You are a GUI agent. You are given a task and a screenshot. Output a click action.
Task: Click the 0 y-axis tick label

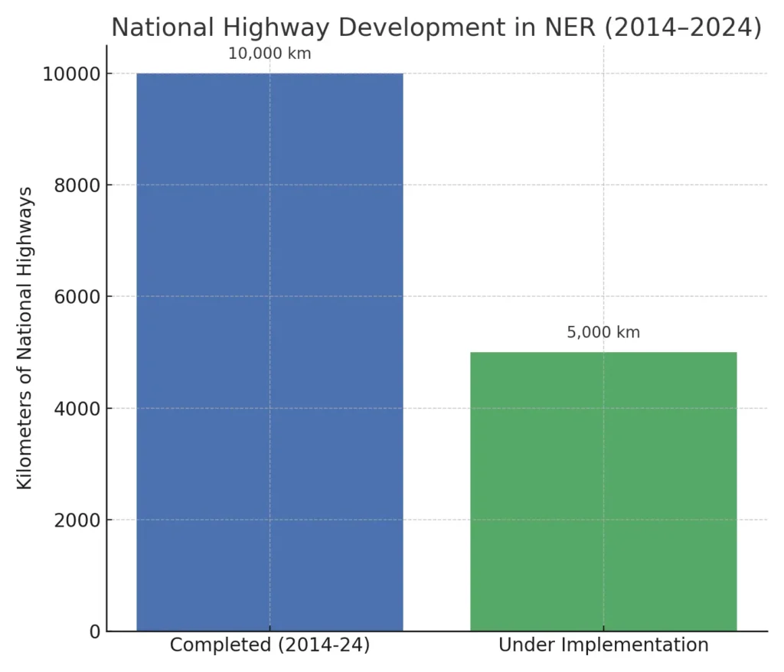[94, 632]
